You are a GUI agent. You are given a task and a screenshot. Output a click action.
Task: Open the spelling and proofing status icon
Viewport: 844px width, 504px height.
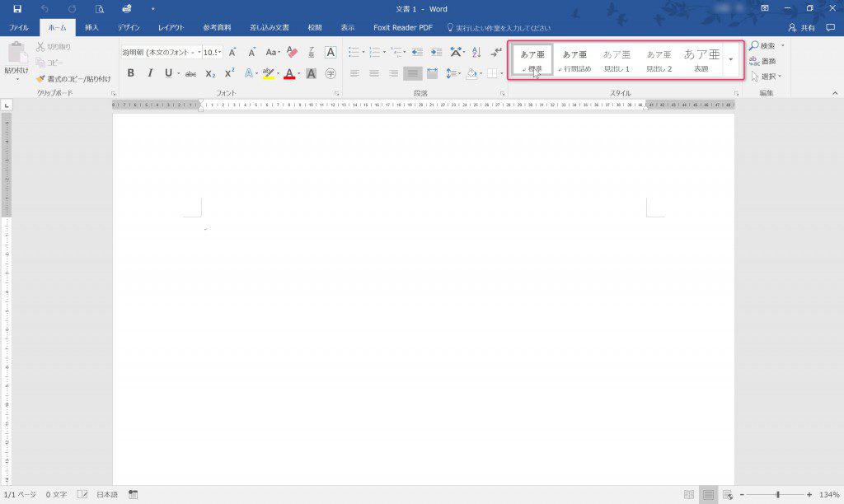click(82, 494)
